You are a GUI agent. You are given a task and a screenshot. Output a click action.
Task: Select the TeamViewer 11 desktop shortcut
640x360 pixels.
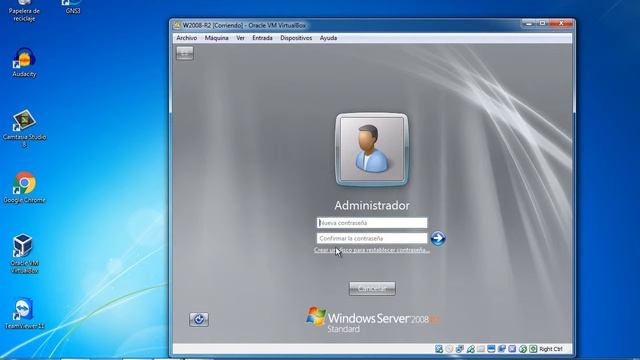24,313
